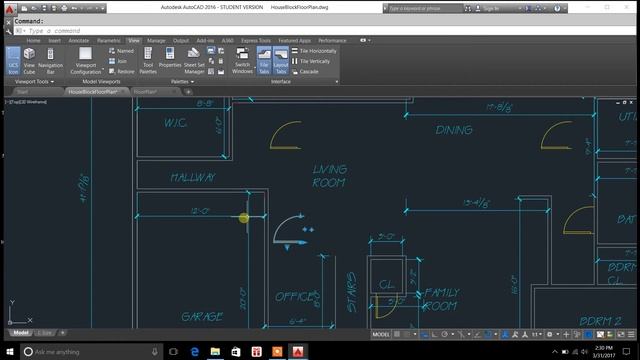The width and height of the screenshot is (640, 360).
Task: Show hidden system tray icons arrow
Action: click(x=555, y=351)
